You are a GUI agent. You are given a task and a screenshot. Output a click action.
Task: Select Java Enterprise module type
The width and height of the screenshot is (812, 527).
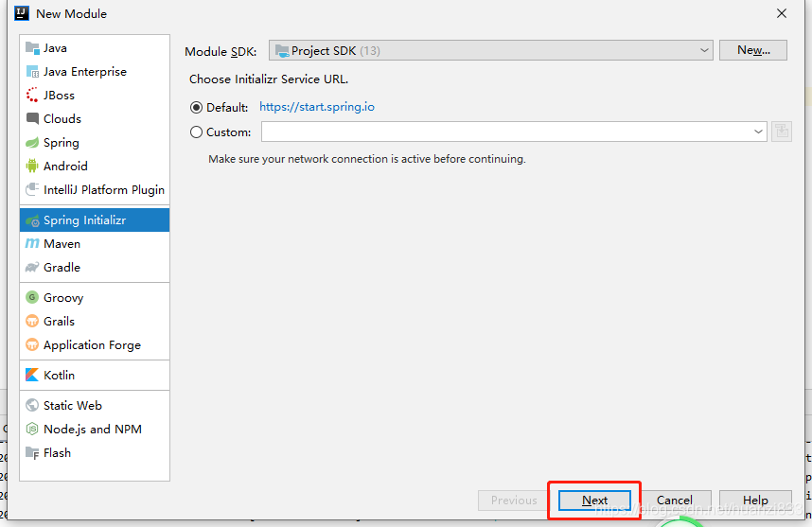pyautogui.click(x=95, y=72)
